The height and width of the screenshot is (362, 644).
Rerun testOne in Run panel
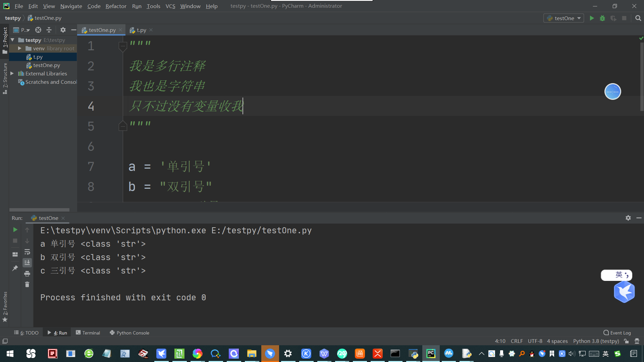15,230
